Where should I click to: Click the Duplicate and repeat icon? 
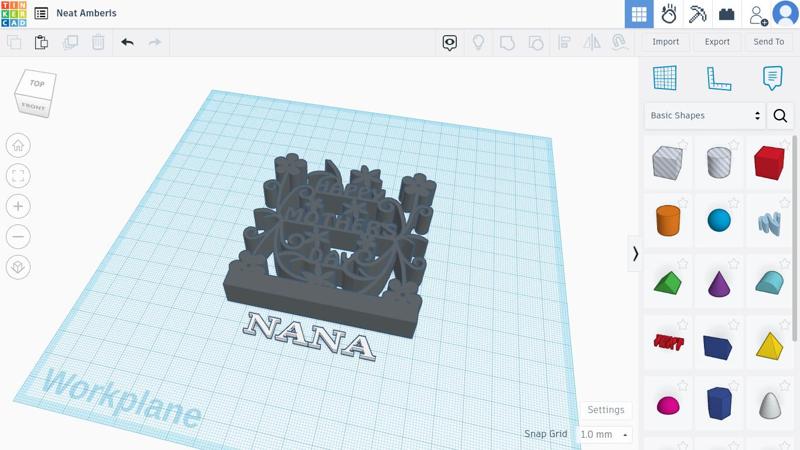[x=70, y=42]
